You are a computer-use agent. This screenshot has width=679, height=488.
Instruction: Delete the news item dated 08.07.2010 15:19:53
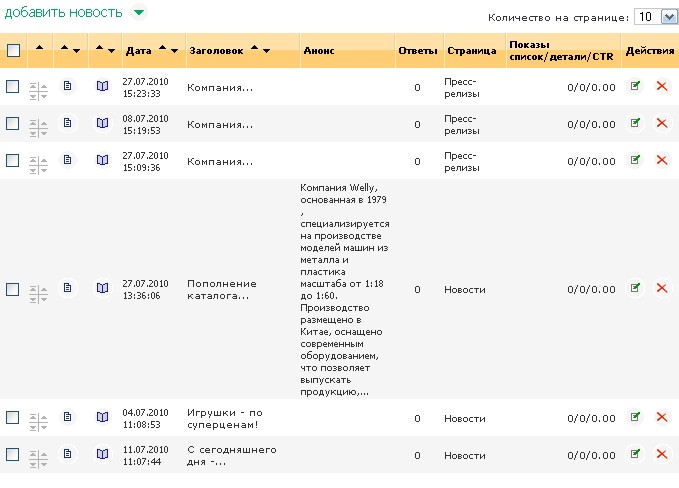tap(661, 123)
